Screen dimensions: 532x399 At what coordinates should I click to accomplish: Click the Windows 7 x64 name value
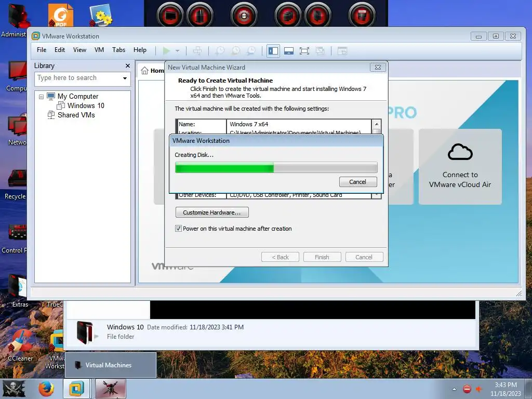(249, 124)
